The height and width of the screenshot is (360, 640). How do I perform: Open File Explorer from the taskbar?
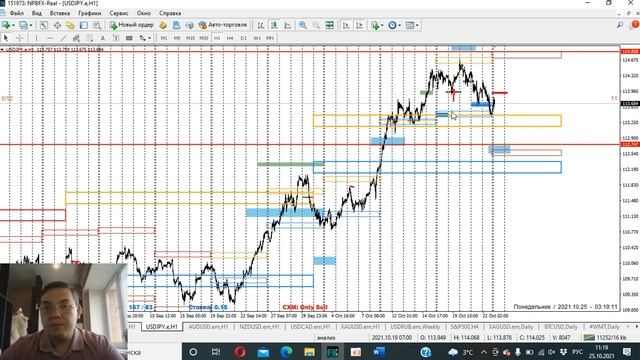[x=309, y=351]
